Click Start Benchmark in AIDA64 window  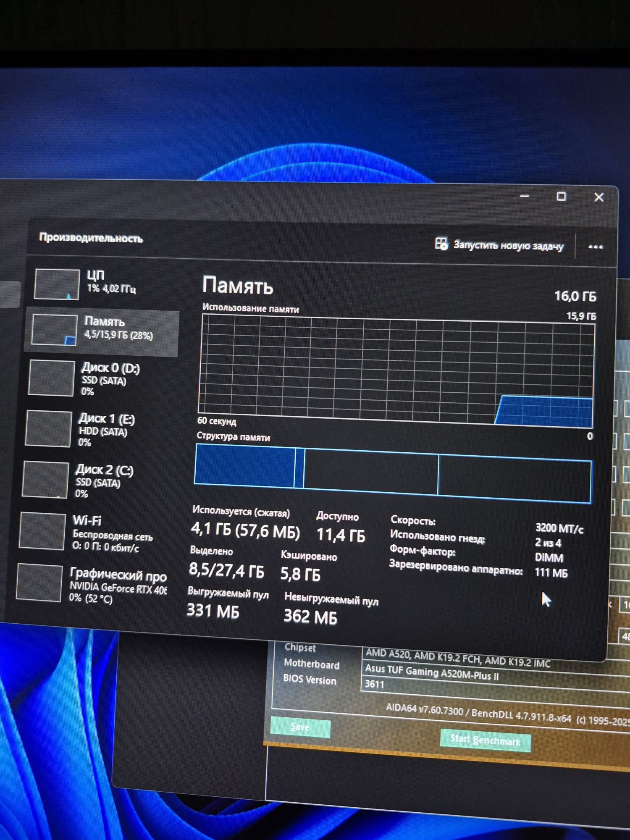point(485,741)
